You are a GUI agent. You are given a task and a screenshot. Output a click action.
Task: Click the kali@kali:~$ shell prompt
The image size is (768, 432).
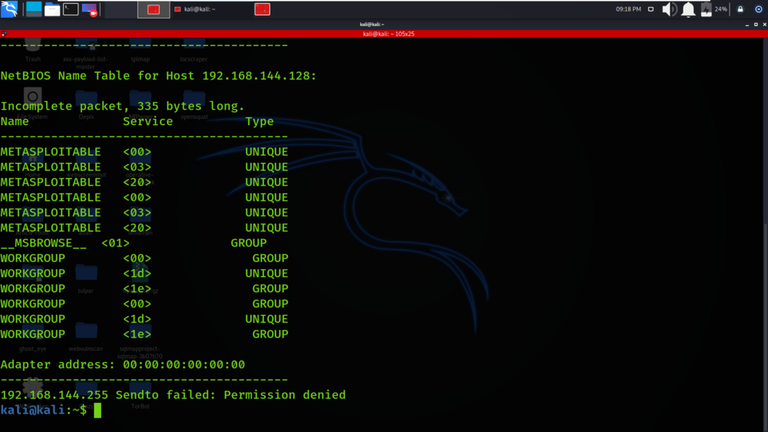(44, 410)
